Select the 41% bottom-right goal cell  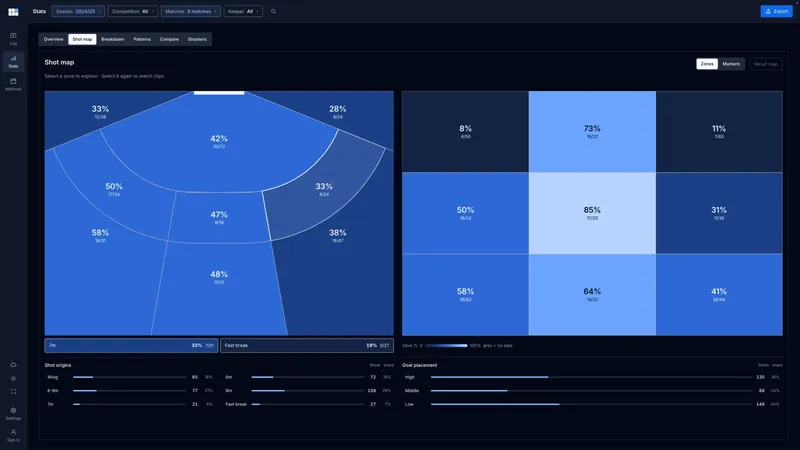click(x=719, y=294)
